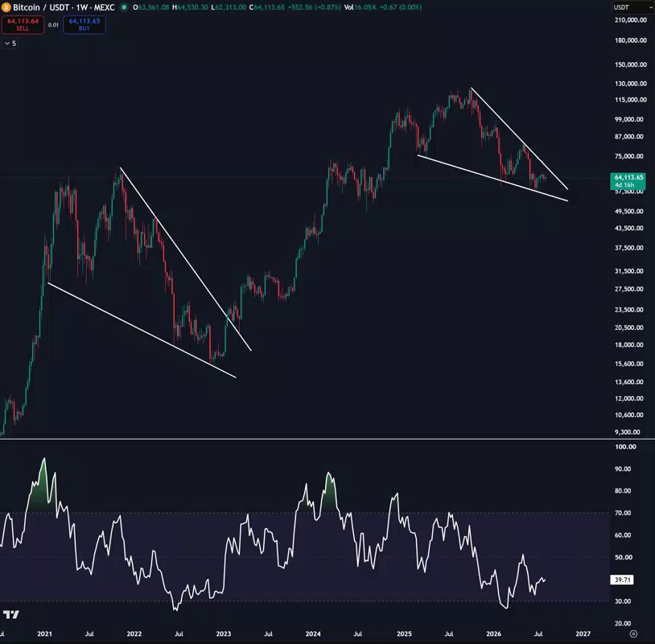Collapse the indicator legend showing 5

[x=10, y=43]
